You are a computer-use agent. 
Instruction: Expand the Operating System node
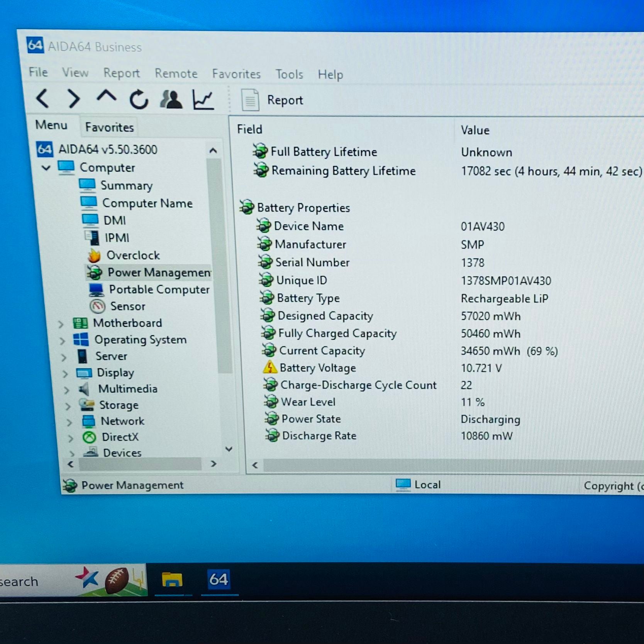point(62,341)
